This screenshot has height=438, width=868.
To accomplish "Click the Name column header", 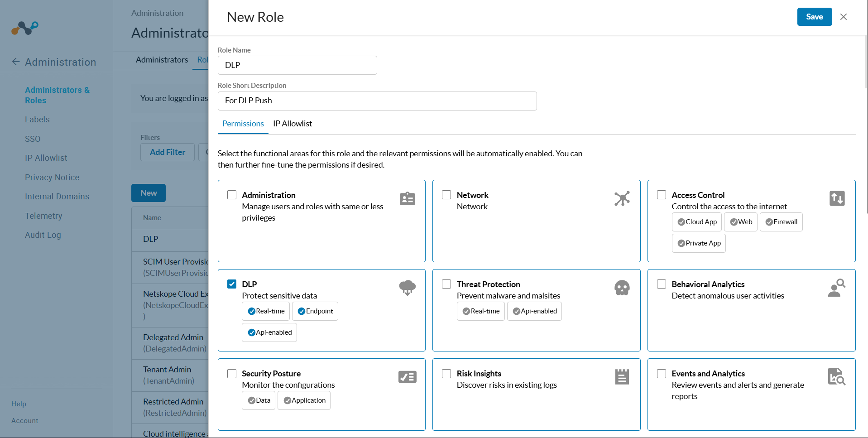I will click(152, 218).
